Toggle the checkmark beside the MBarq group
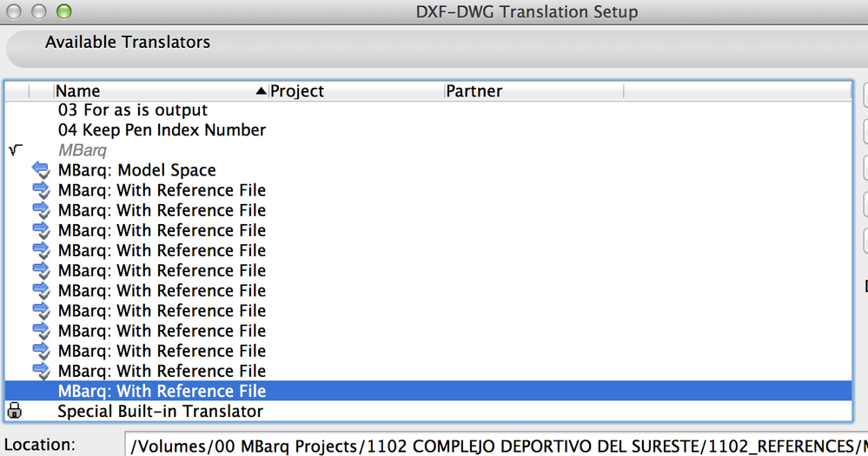The width and height of the screenshot is (868, 456). (x=15, y=149)
